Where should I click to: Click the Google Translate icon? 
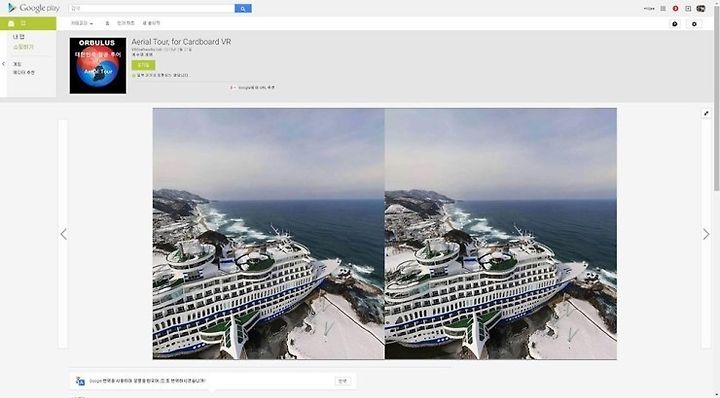coord(80,381)
